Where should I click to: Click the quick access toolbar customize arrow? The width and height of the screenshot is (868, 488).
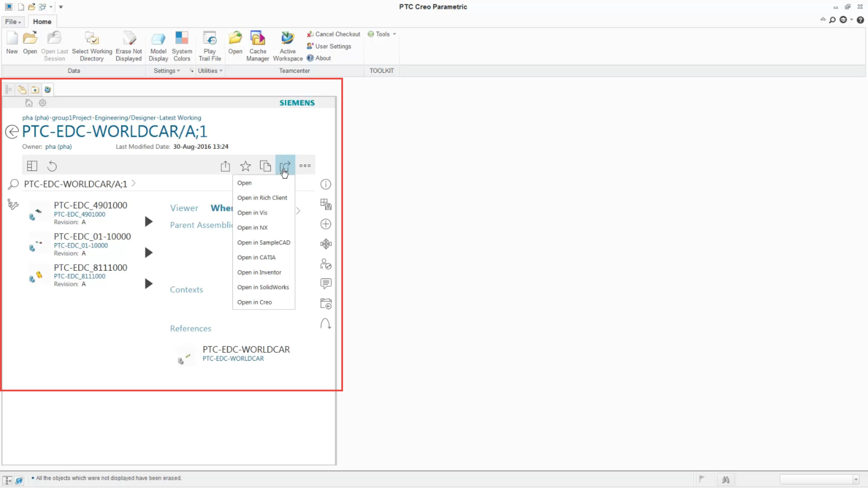[x=61, y=7]
